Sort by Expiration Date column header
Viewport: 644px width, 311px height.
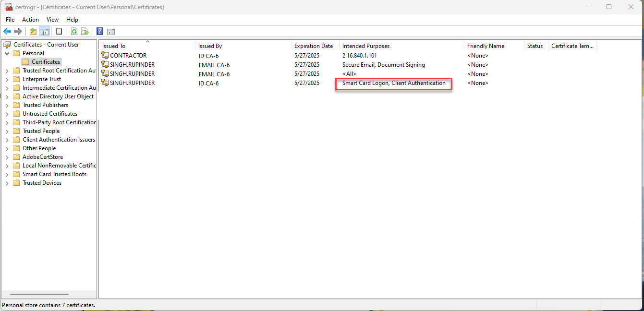[x=316, y=46]
